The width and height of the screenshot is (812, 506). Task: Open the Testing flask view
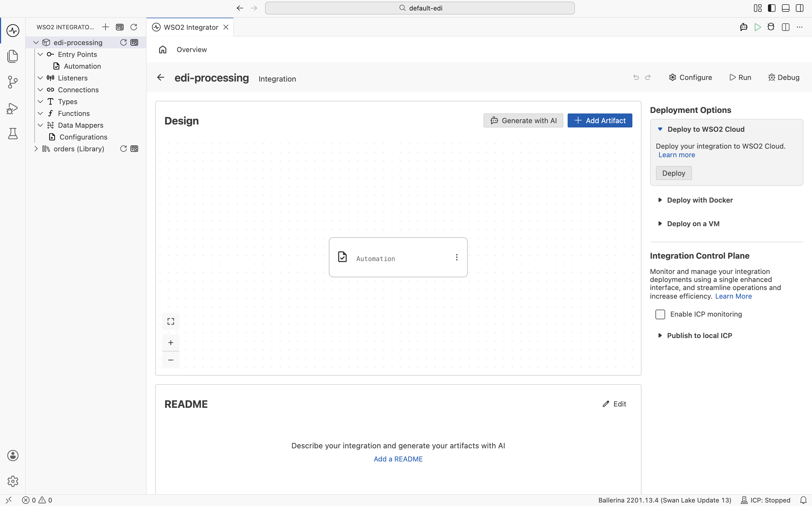(x=13, y=134)
